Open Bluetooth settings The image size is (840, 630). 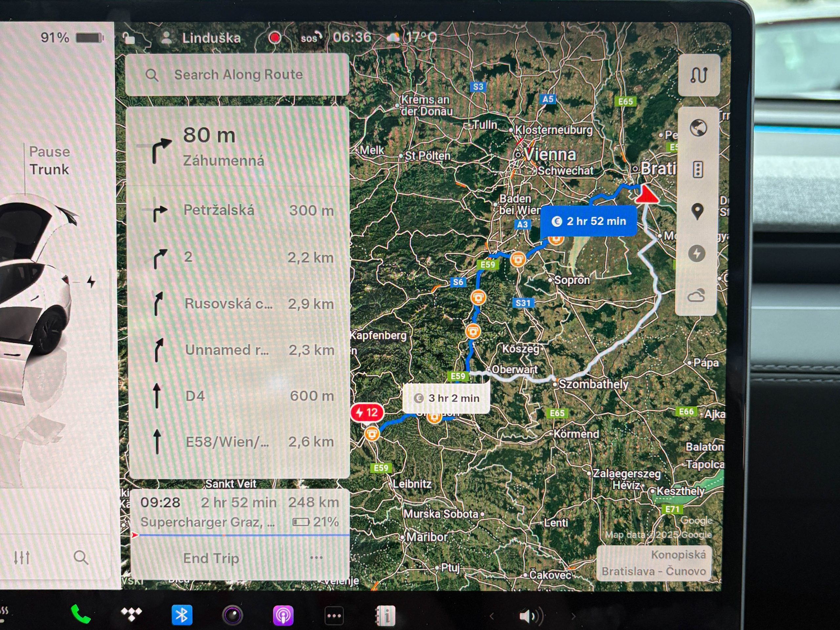click(x=182, y=615)
